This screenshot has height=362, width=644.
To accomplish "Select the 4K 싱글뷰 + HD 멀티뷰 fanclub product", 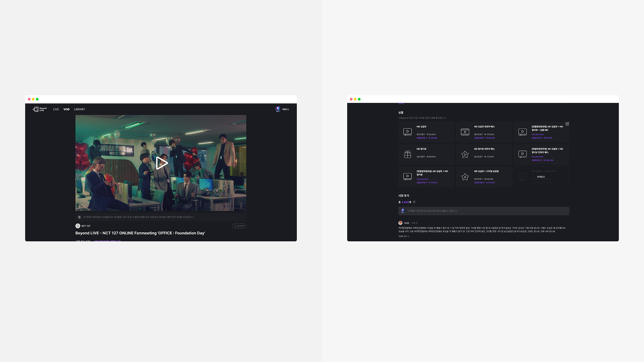I will coord(426,177).
